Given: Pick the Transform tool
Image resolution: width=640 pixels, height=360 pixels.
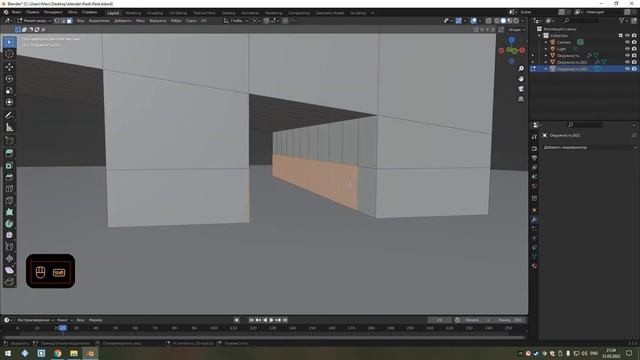Looking at the screenshot, I should pyautogui.click(x=9, y=102).
